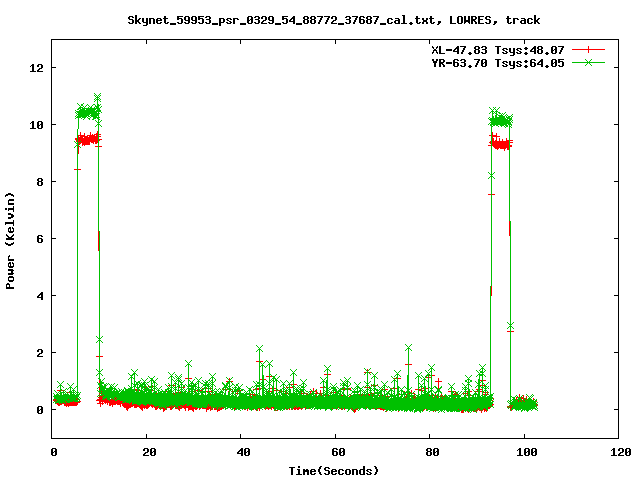Image resolution: width=640 pixels, height=480 pixels.
Task: Click the y-axis tick label 4
Action: point(40,296)
